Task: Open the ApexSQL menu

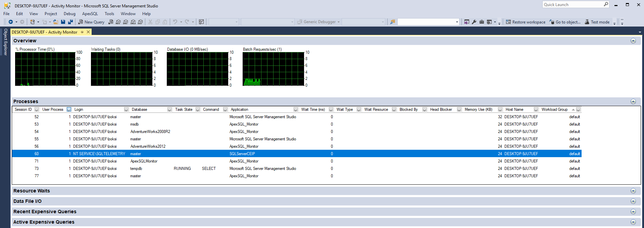Action: click(x=90, y=14)
